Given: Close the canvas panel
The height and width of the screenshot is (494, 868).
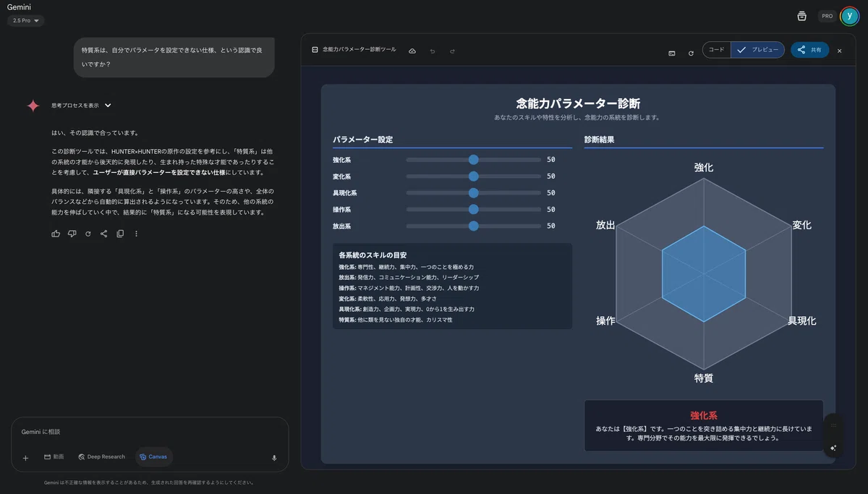Looking at the screenshot, I should tap(840, 51).
